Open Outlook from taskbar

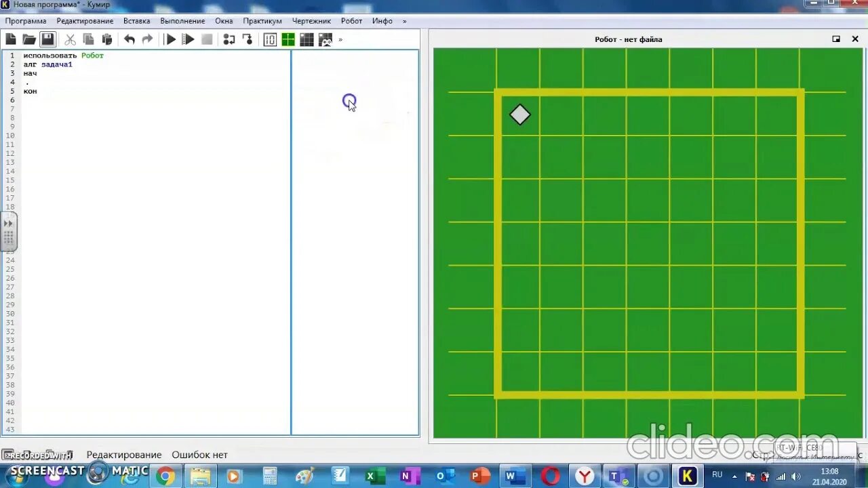coord(445,476)
